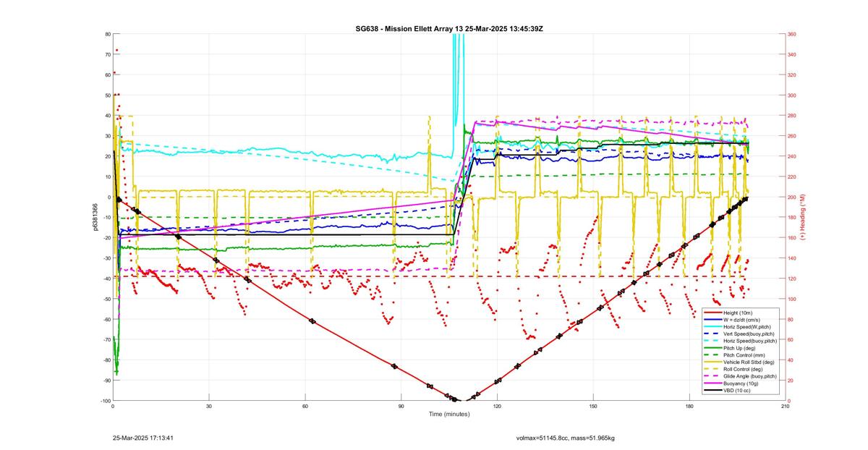Screen dimensions: 868x450
Task: Click left y-axis tick label '-50'
Action: point(106,299)
